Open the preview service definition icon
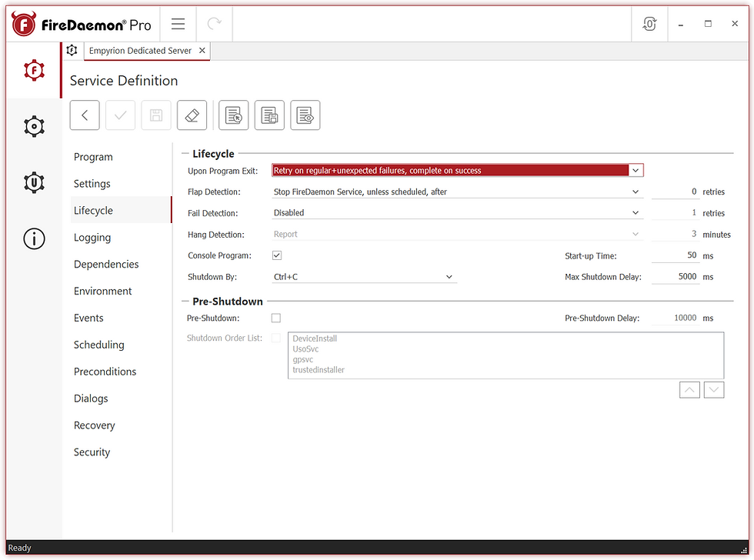The width and height of the screenshot is (754, 560). click(305, 115)
